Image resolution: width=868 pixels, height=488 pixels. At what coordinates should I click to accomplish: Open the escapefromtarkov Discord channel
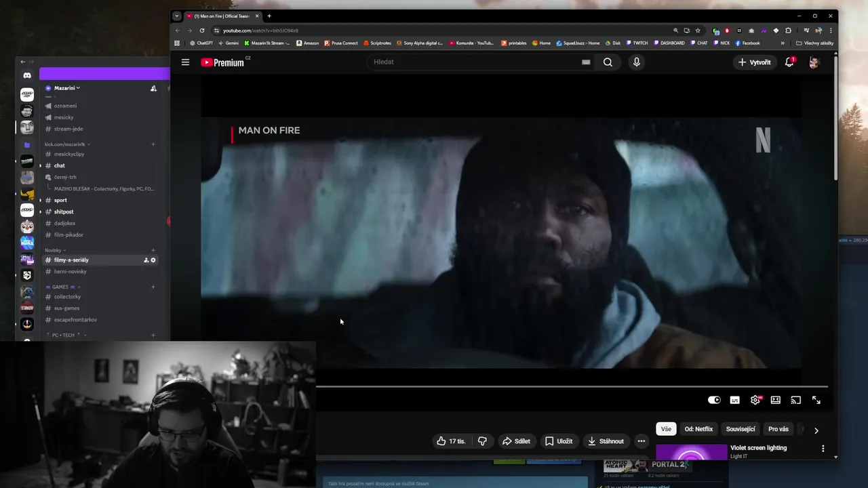[76, 320]
